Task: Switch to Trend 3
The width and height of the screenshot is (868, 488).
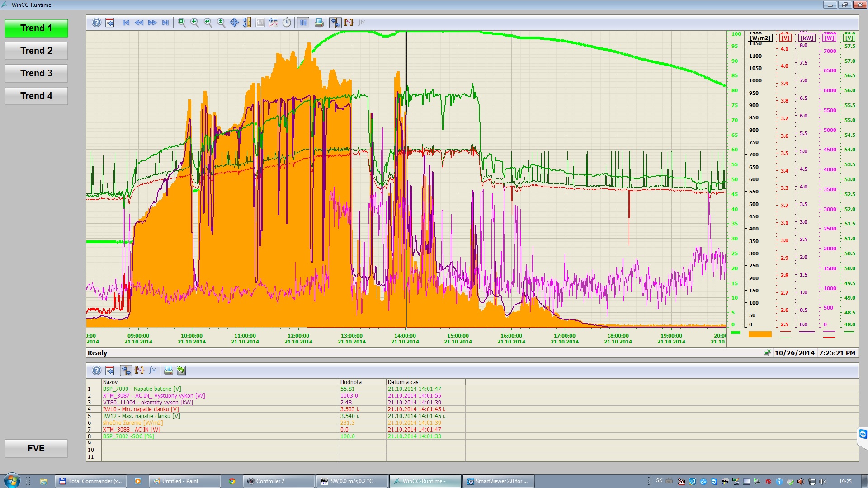Action: (x=36, y=73)
